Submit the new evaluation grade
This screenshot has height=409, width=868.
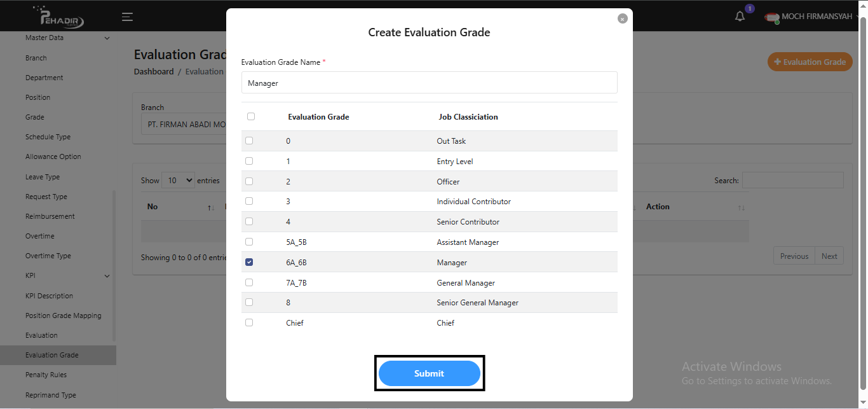click(429, 373)
